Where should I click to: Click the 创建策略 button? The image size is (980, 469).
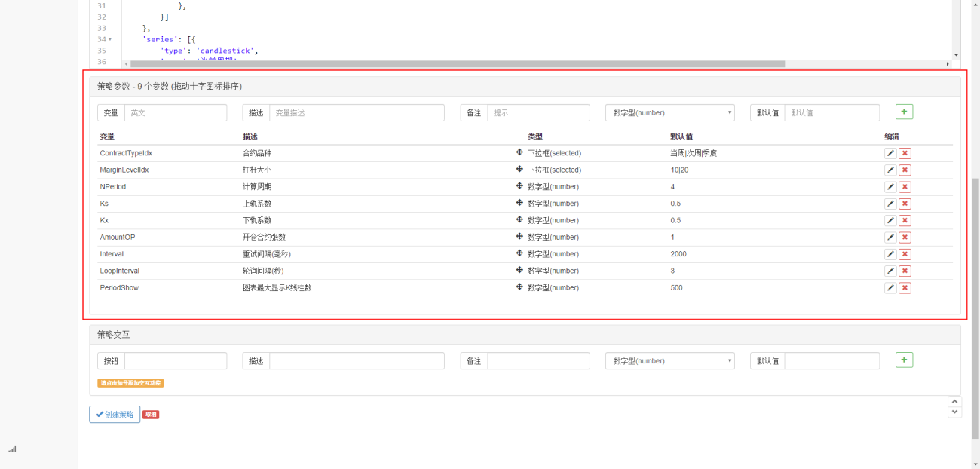[115, 415]
